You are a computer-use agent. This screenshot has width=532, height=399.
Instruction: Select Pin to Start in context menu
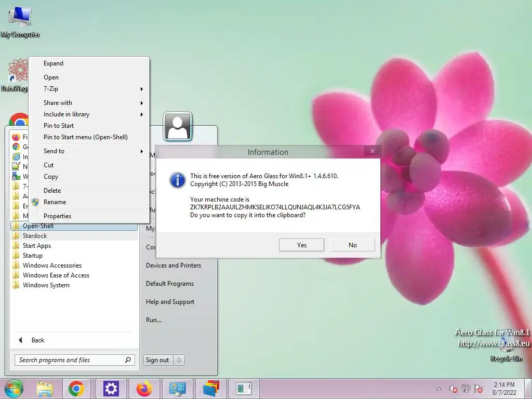coord(89,126)
